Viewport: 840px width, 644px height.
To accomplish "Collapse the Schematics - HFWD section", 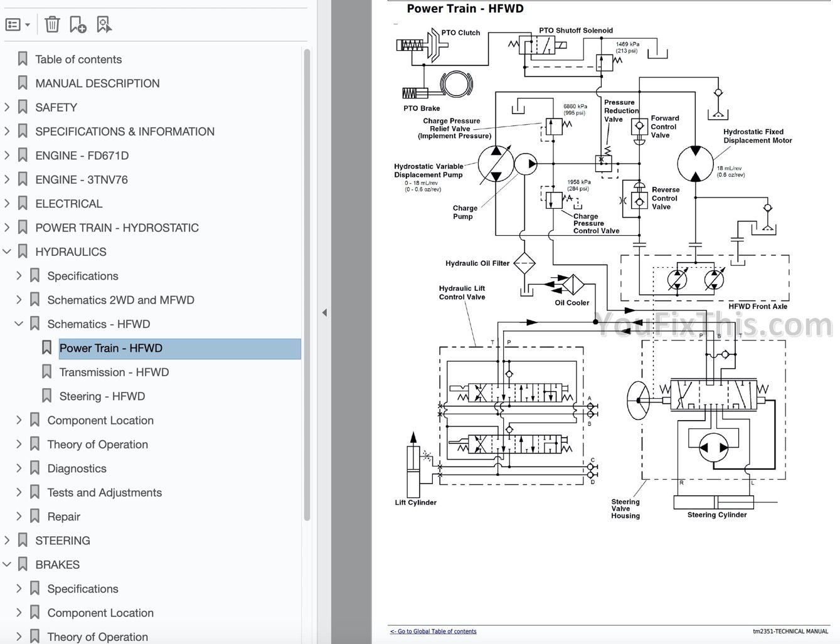I will [19, 324].
